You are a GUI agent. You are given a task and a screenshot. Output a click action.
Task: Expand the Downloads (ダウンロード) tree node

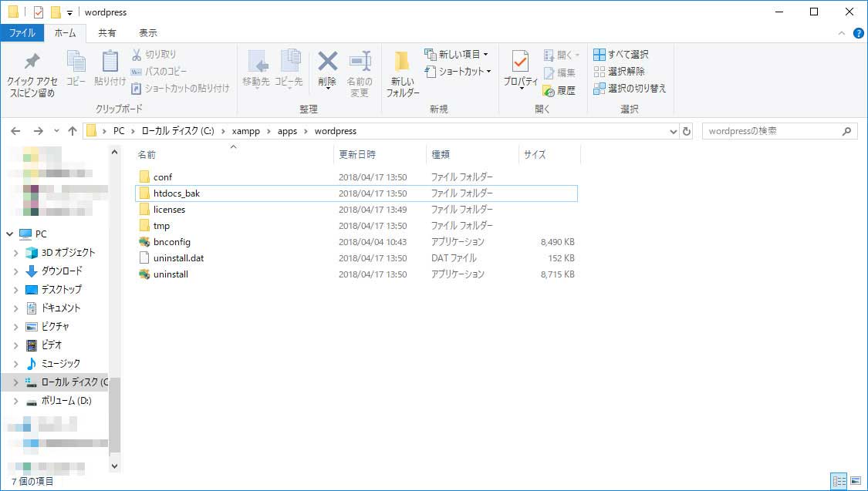click(16, 271)
